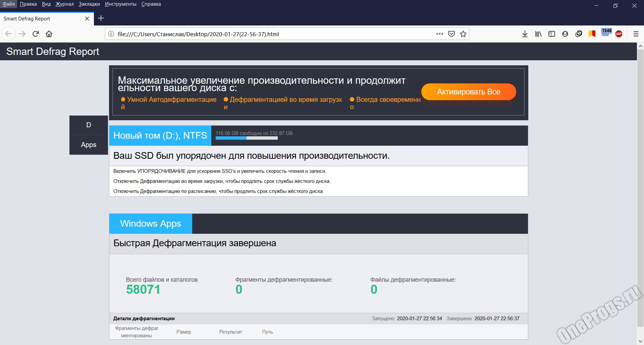The height and width of the screenshot is (345, 644).
Task: Open site information icon in address bar
Action: coord(111,34)
